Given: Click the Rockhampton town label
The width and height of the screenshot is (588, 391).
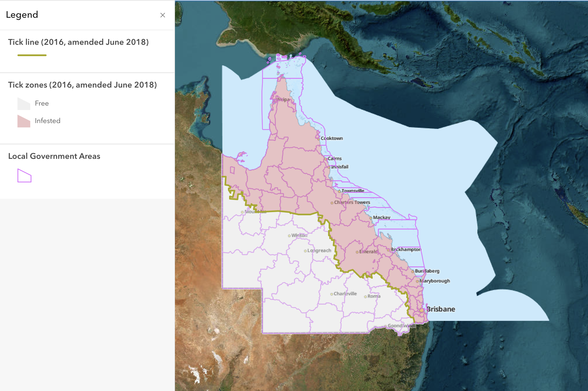Looking at the screenshot, I should pos(406,250).
